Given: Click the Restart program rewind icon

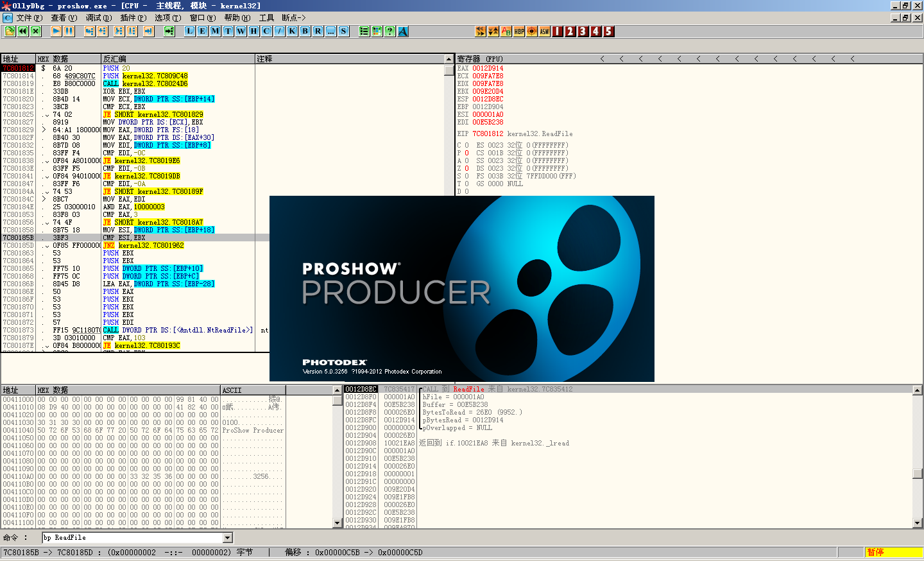Looking at the screenshot, I should coord(22,31).
